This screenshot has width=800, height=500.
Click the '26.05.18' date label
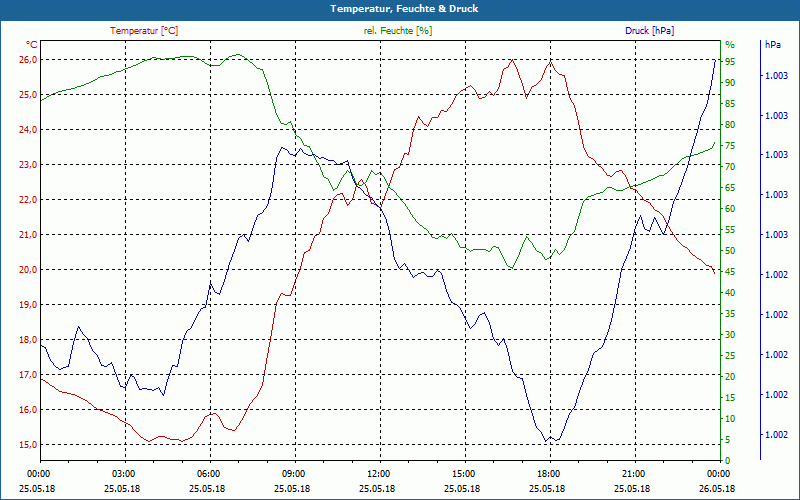tap(717, 488)
